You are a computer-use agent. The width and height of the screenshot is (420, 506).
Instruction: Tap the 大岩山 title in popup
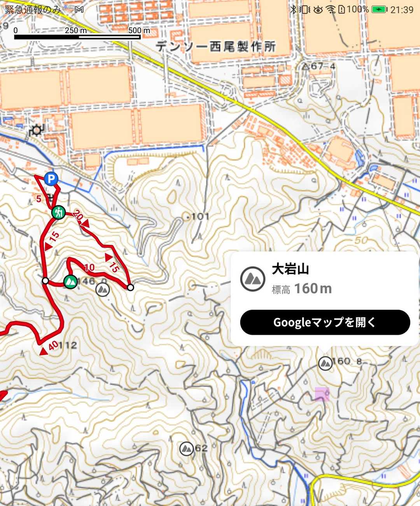pos(290,269)
